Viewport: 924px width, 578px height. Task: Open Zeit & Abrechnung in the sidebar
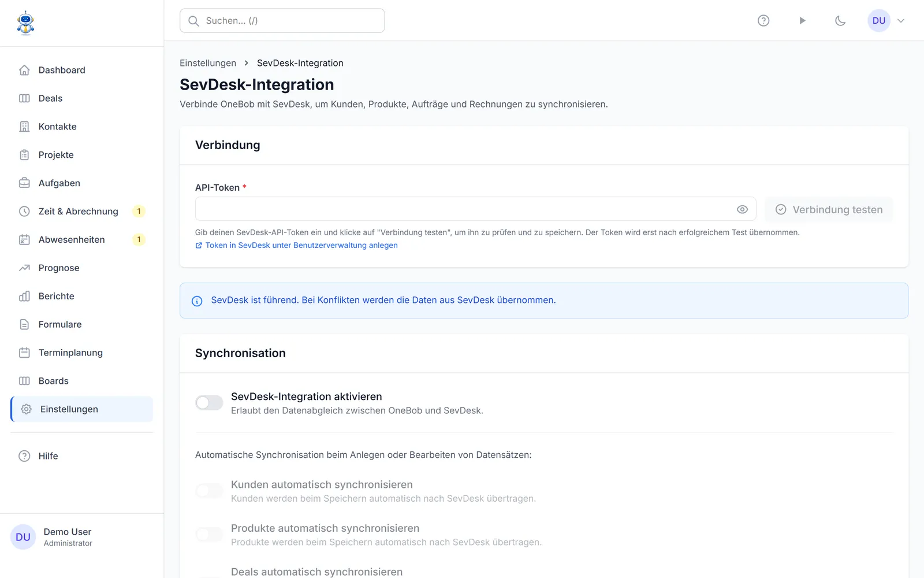click(82, 212)
